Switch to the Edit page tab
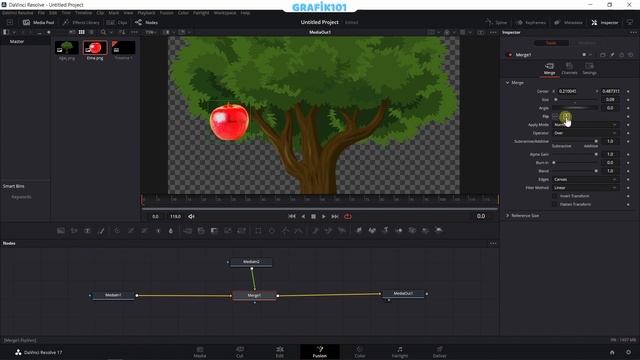The image size is (640, 360). click(x=280, y=352)
